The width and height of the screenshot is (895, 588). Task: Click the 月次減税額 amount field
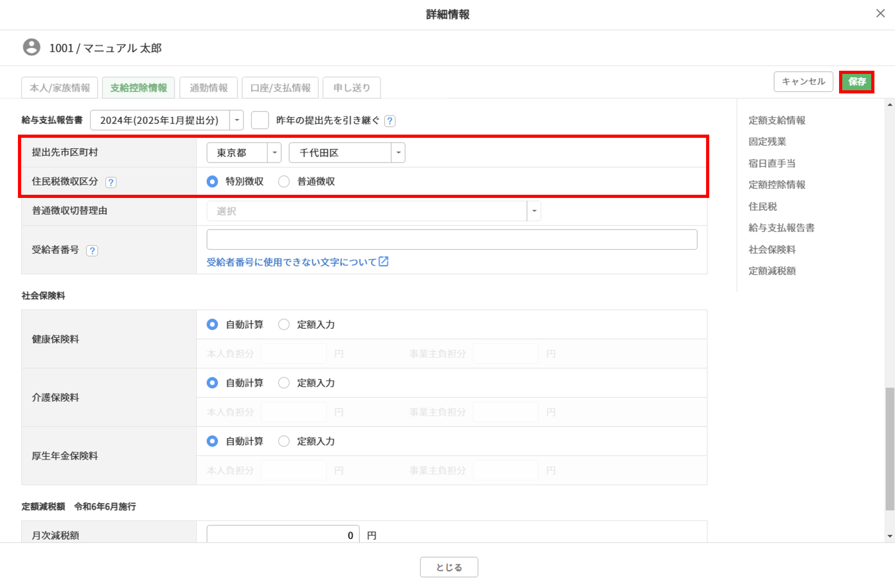(283, 534)
